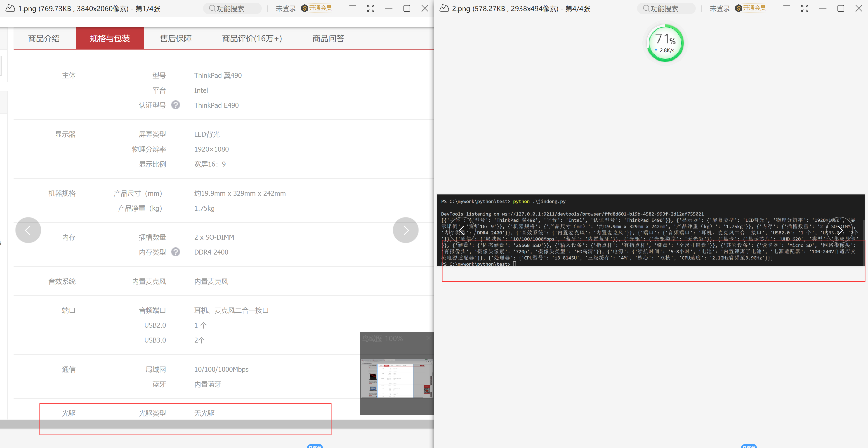Viewport: 868px width, 448px height.
Task: Click the 商品评价(16万+) tab in the image
Action: 252,38
